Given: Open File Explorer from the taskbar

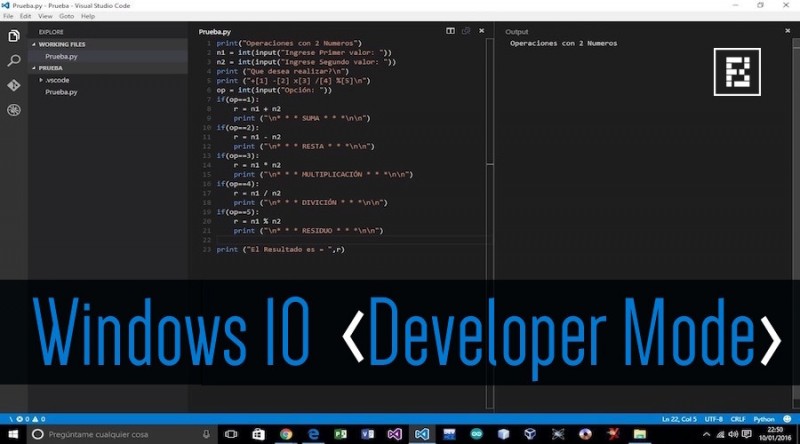Looking at the screenshot, I should 640,434.
